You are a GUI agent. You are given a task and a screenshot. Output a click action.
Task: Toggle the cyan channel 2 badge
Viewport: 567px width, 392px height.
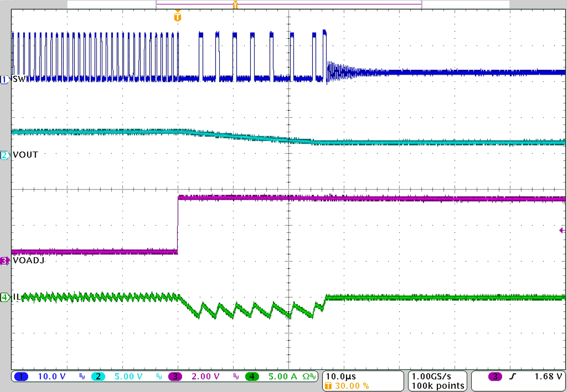tap(98, 376)
